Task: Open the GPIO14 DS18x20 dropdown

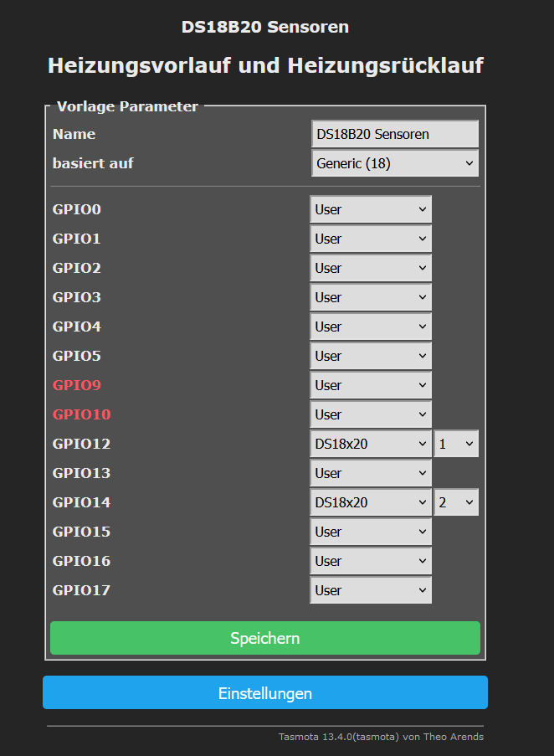Action: 371,502
